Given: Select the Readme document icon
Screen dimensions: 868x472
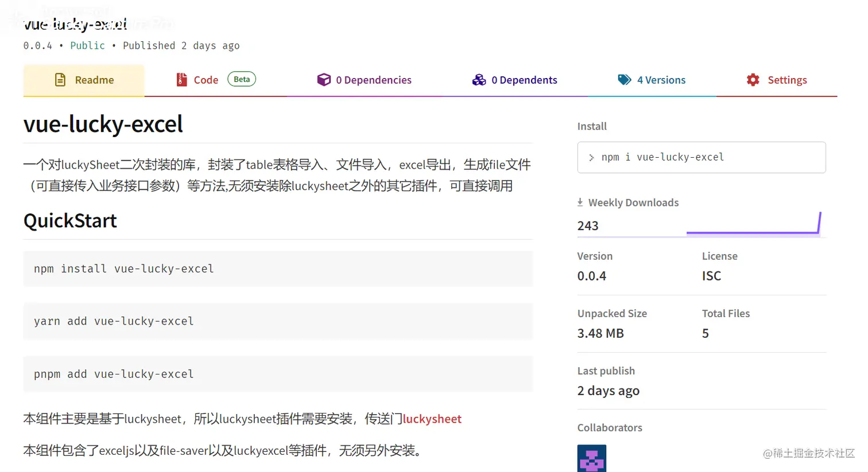Looking at the screenshot, I should tap(60, 80).
